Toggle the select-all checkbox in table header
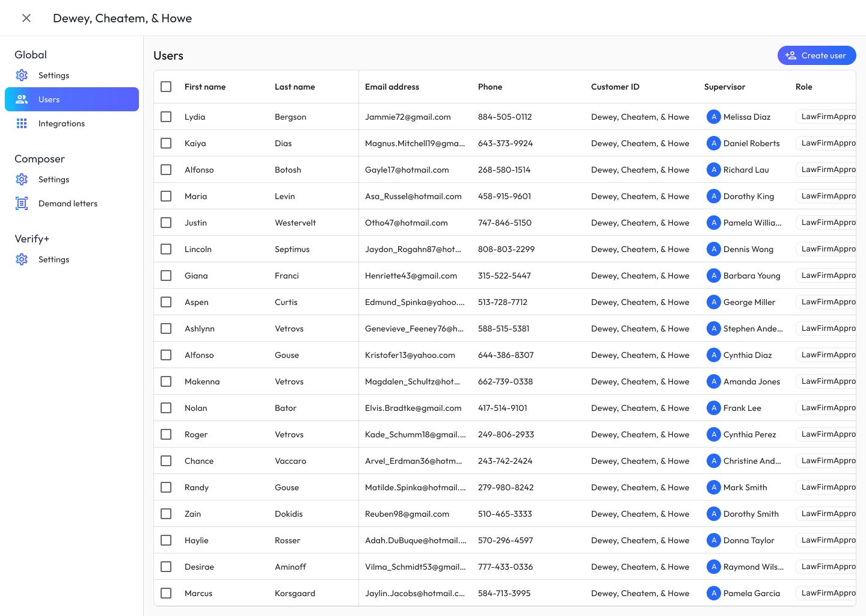Viewport: 866px width, 616px height. (166, 87)
